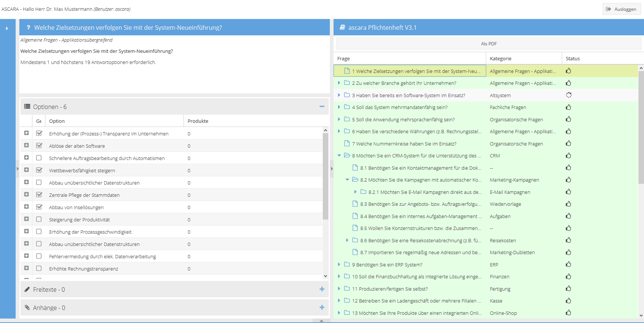The width and height of the screenshot is (644, 323).
Task: Check 'Schnellere Auftragsbearbeitung durch Automatismen' option
Action: click(39, 158)
